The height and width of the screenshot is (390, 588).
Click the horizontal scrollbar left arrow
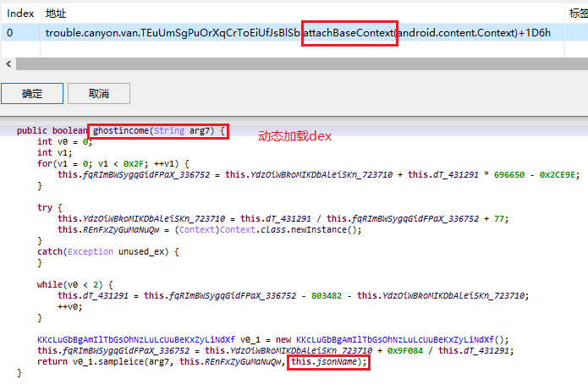[8, 64]
